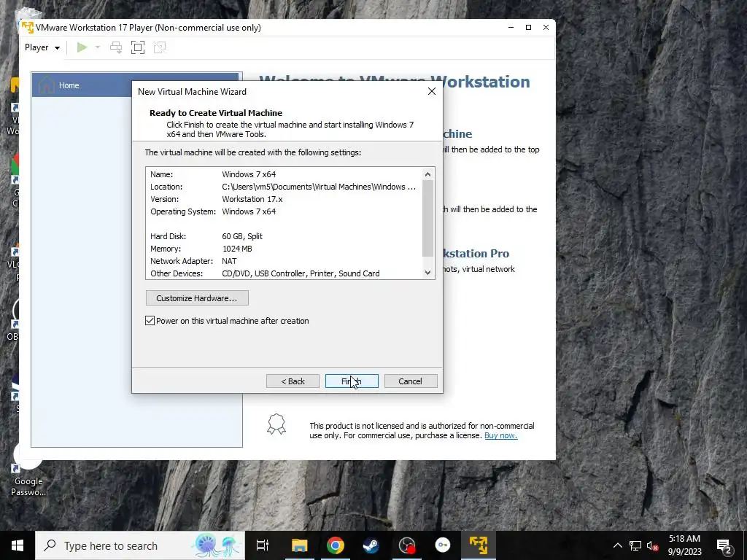Open the password manager key taskbar icon
Screen dimensions: 747x560
[x=443, y=545]
